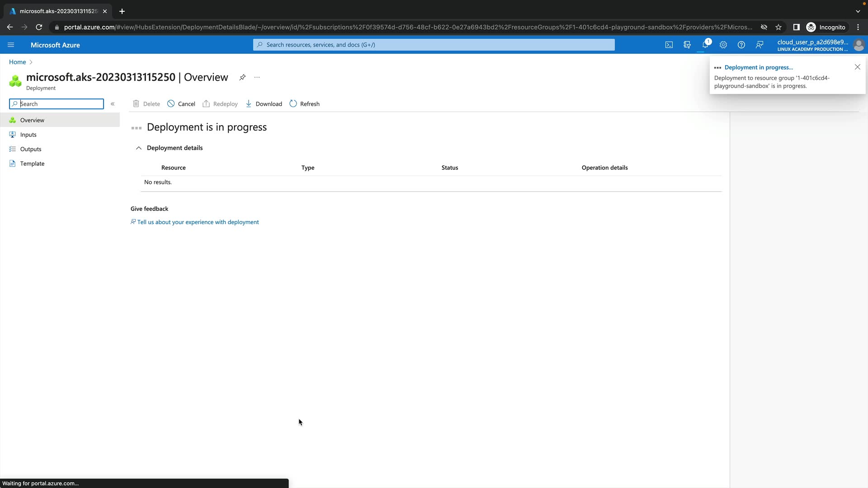Focus the global resources search box
Viewport: 868px width, 488px height.
click(x=434, y=45)
